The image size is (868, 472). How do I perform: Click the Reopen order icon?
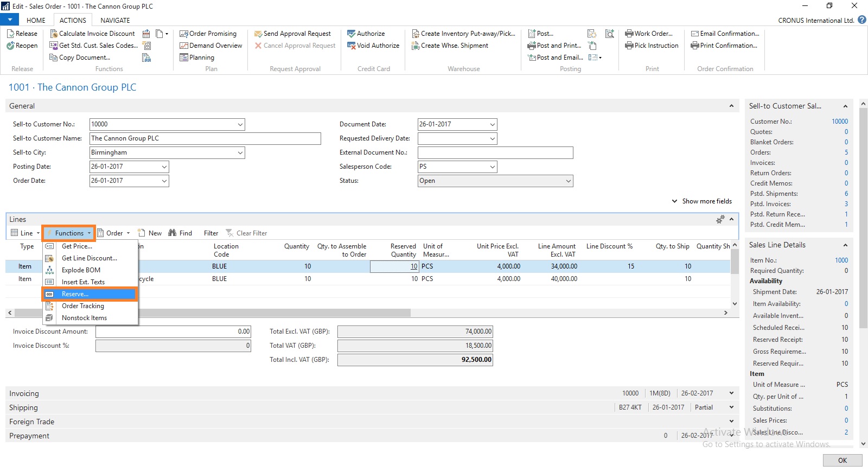point(11,46)
